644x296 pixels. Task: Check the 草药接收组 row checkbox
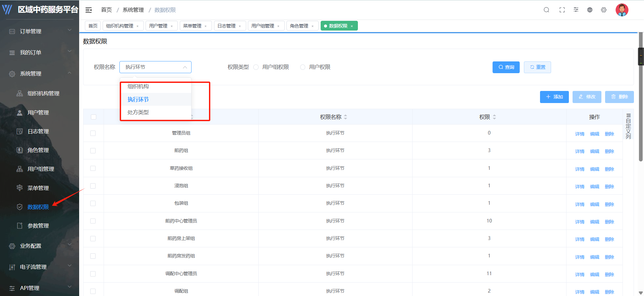(x=93, y=168)
